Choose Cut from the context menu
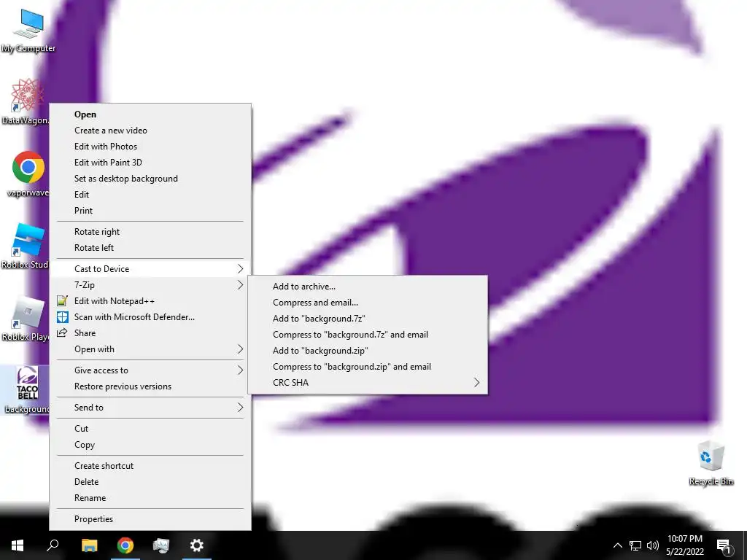The height and width of the screenshot is (560, 747). tap(150, 429)
